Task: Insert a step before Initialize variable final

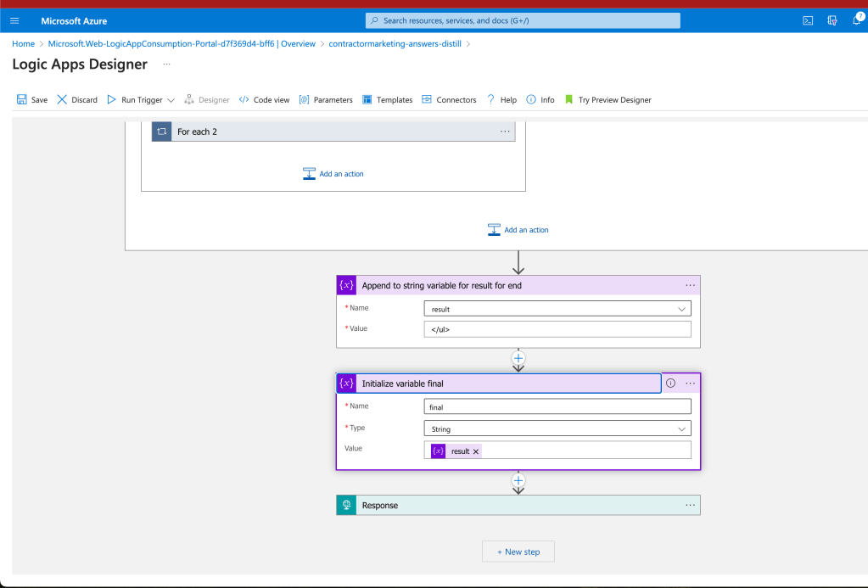Action: click(x=518, y=358)
